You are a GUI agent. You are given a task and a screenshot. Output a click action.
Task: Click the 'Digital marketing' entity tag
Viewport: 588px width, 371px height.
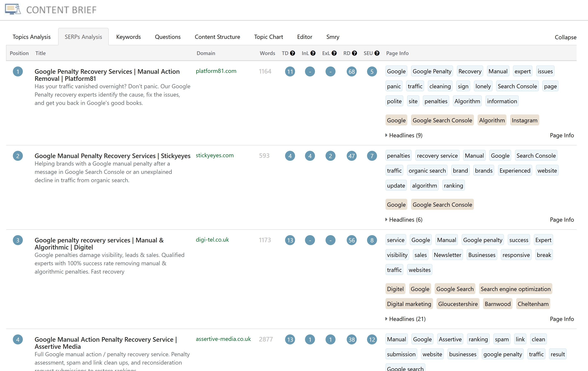tap(409, 304)
